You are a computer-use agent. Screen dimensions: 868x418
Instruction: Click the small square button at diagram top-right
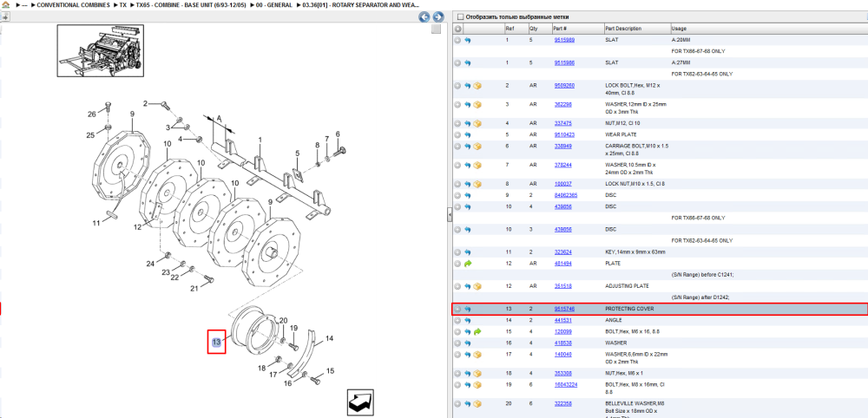pos(437,29)
